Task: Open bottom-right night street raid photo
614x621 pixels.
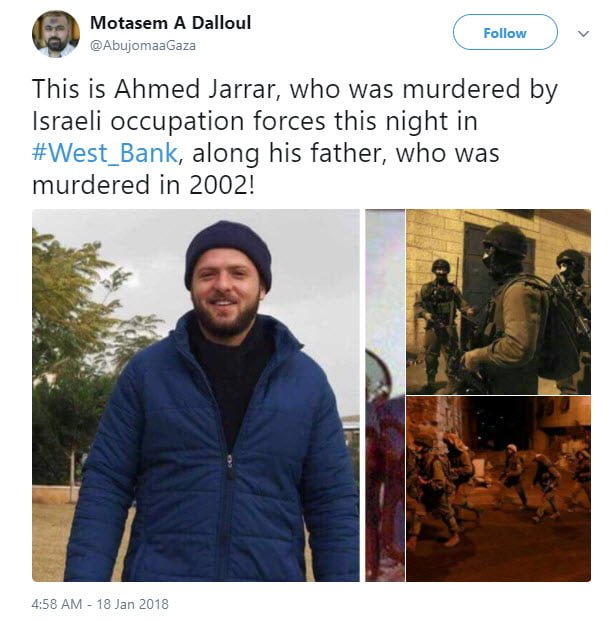Action: (498, 489)
